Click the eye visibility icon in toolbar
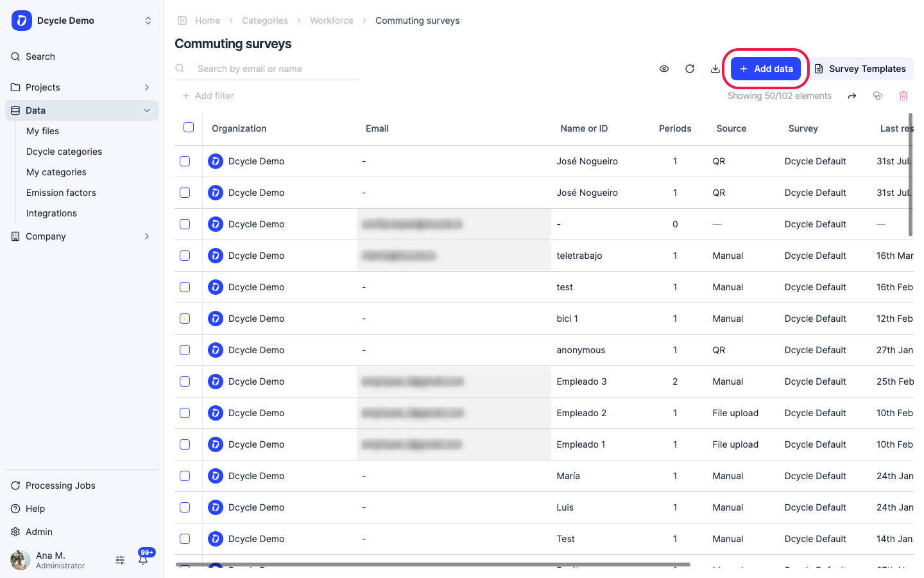The height and width of the screenshot is (578, 924). [664, 69]
